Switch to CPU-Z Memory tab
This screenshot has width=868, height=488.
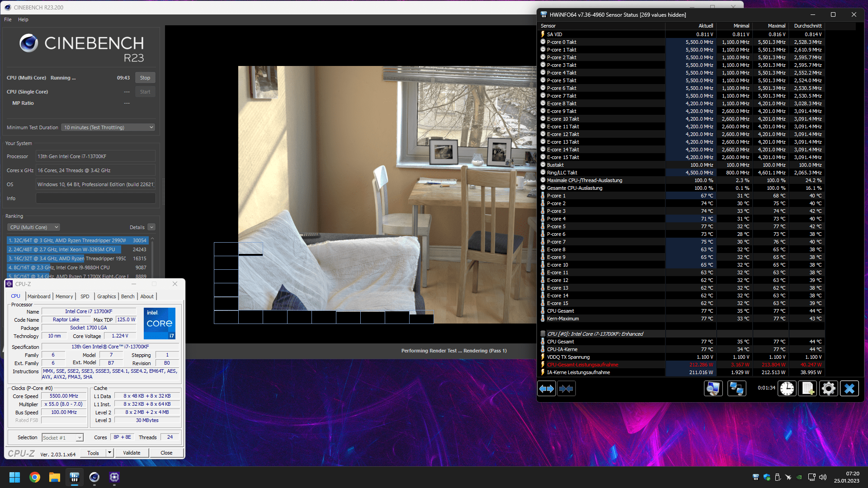click(64, 296)
